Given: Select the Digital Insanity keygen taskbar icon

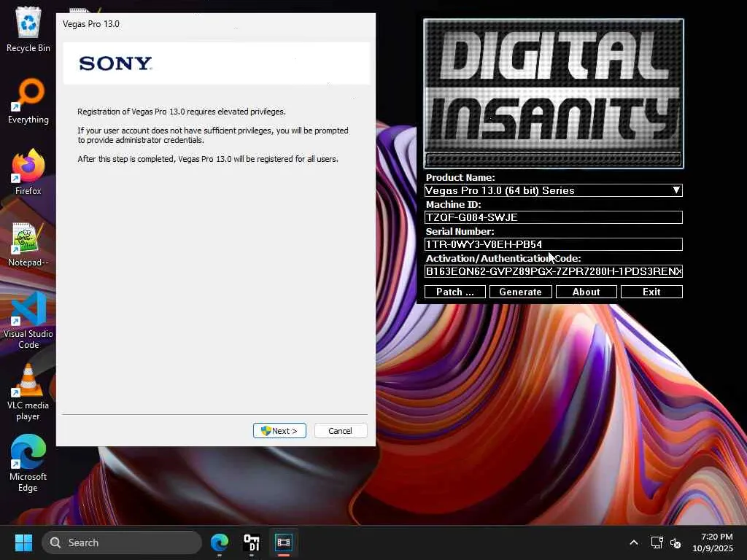Looking at the screenshot, I should 252,542.
